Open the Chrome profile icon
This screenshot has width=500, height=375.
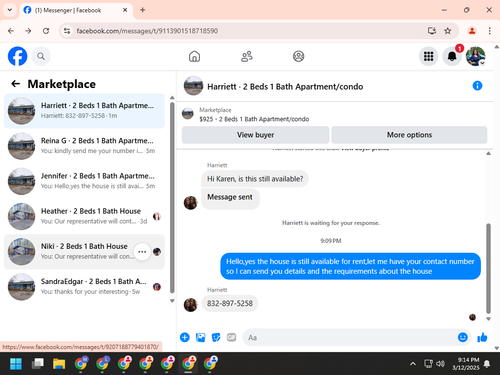coord(472,31)
